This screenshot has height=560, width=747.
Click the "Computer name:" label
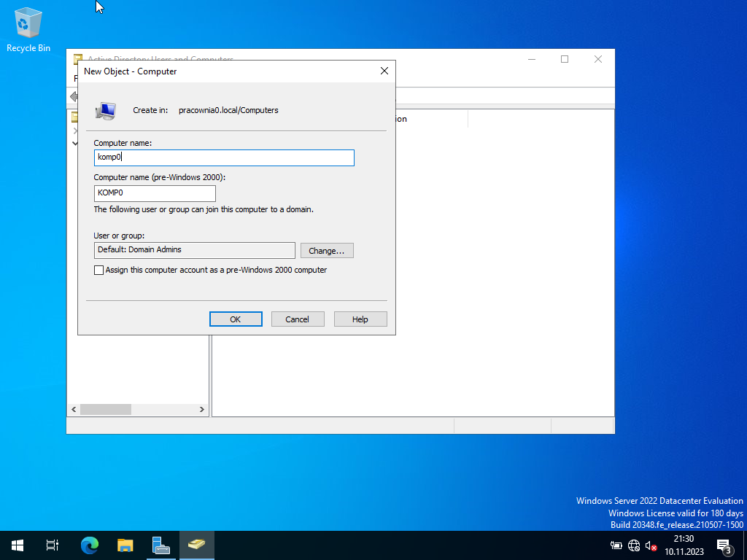coord(123,143)
